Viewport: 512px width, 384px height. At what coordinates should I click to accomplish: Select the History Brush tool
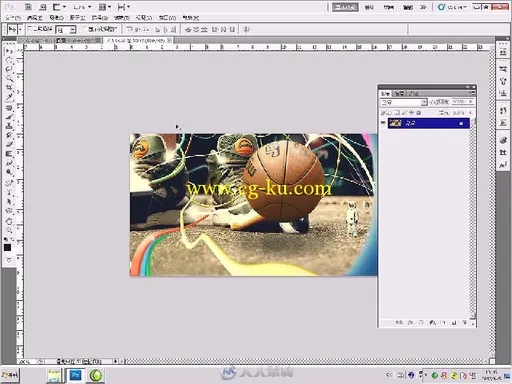tap(9, 135)
